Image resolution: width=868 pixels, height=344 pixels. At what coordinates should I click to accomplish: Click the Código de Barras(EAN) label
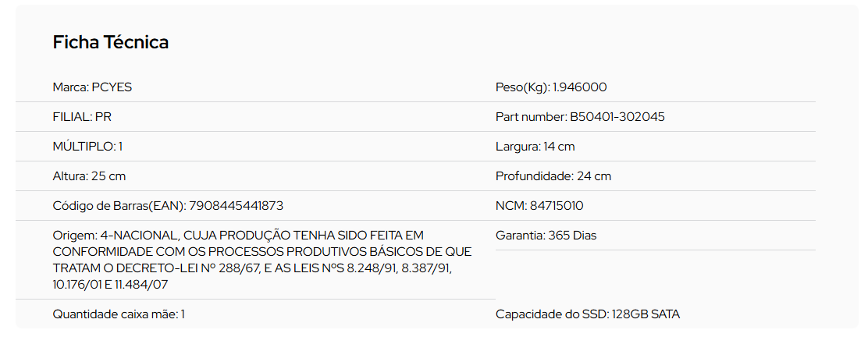tap(119, 206)
